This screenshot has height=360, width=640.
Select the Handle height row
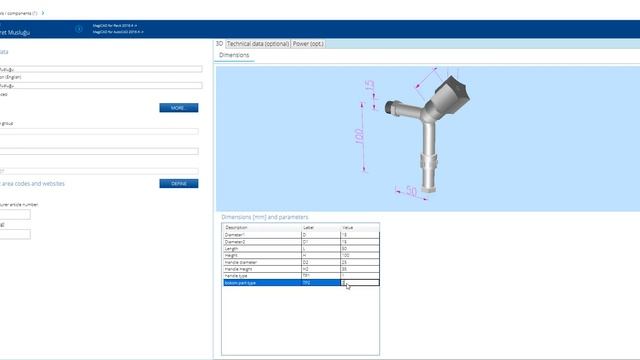point(301,269)
